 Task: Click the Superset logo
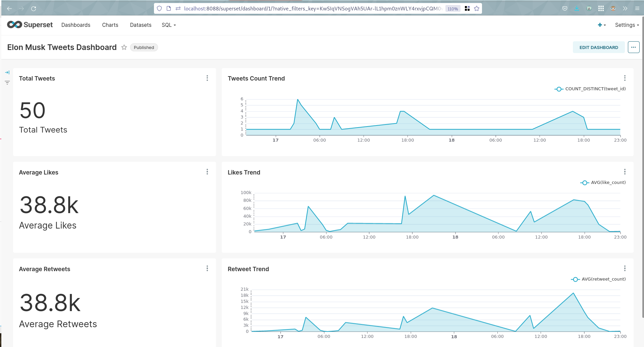click(x=30, y=25)
